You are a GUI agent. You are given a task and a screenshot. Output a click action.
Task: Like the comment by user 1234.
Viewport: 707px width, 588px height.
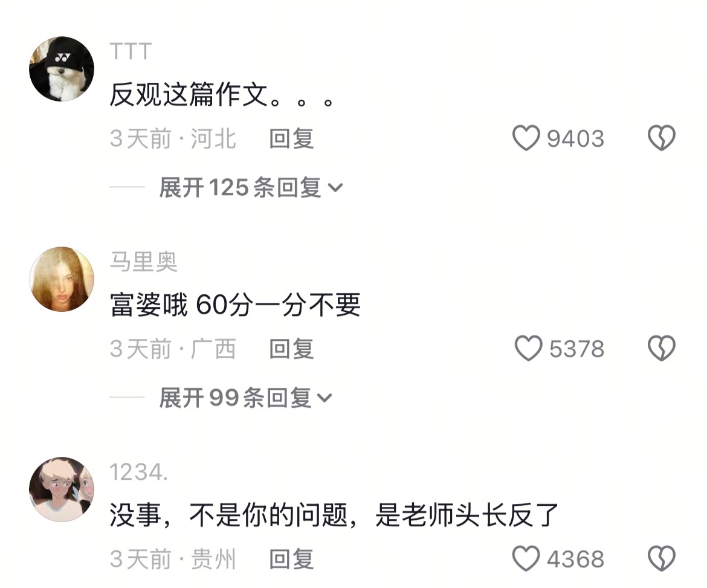tap(526, 558)
